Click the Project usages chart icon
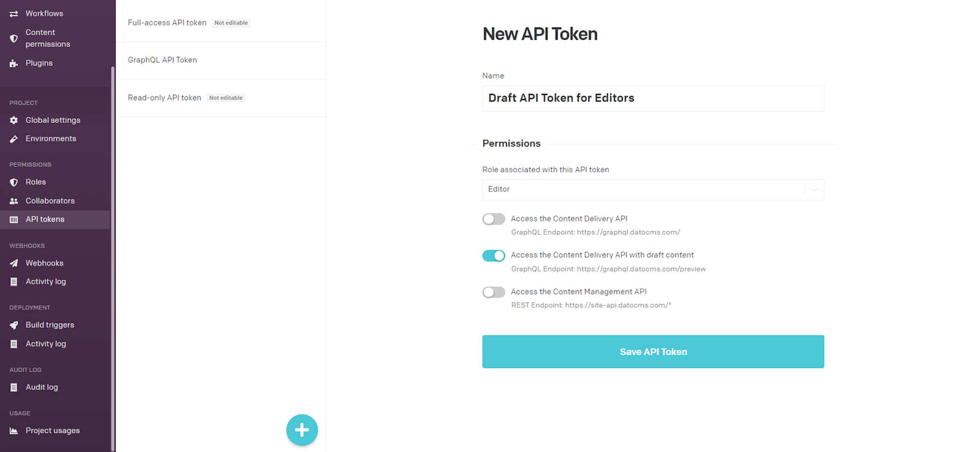The height and width of the screenshot is (452, 980). click(x=14, y=431)
